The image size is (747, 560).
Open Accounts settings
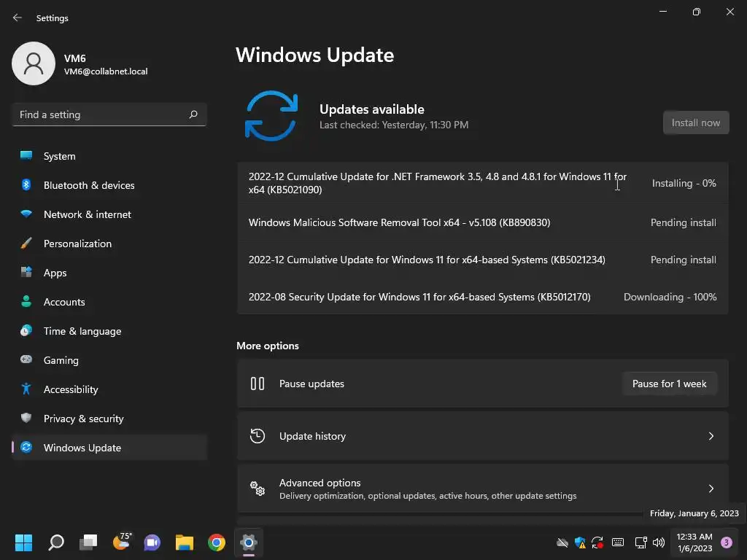coord(109,301)
